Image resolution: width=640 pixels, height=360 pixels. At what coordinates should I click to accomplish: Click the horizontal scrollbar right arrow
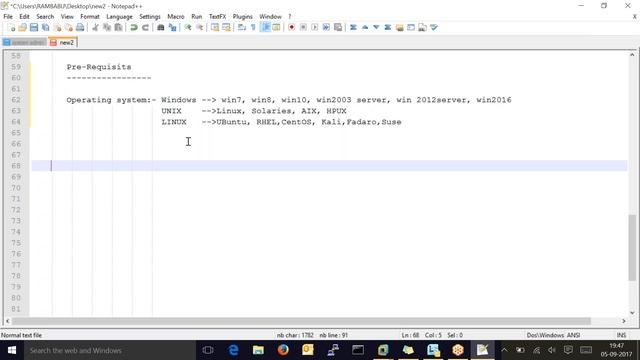click(x=624, y=321)
